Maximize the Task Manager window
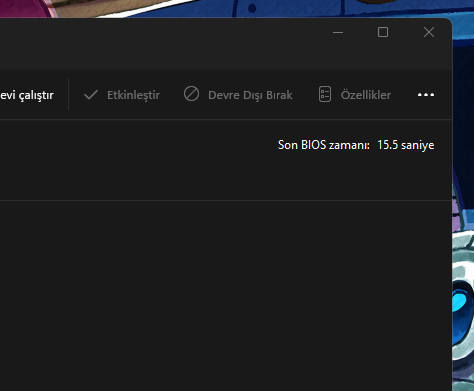 click(383, 32)
